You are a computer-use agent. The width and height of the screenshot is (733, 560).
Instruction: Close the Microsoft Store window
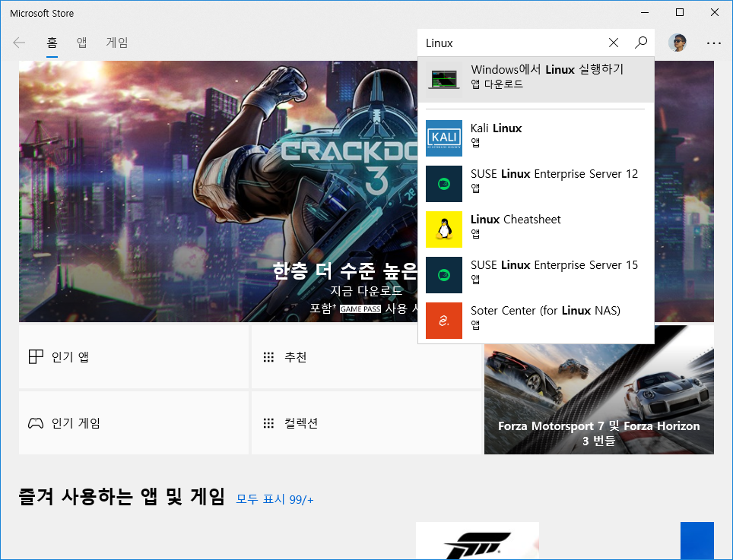[x=715, y=13]
